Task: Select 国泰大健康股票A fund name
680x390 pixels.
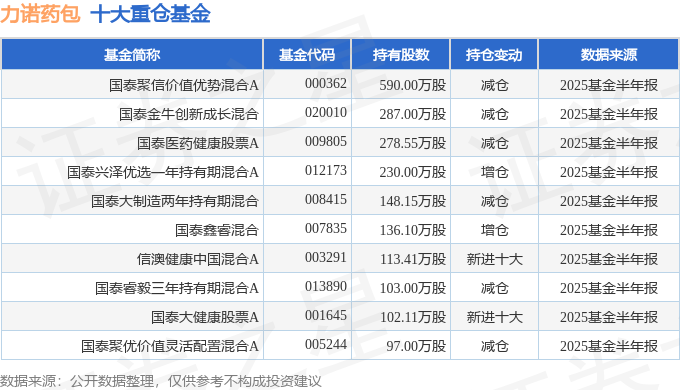Action: point(205,317)
